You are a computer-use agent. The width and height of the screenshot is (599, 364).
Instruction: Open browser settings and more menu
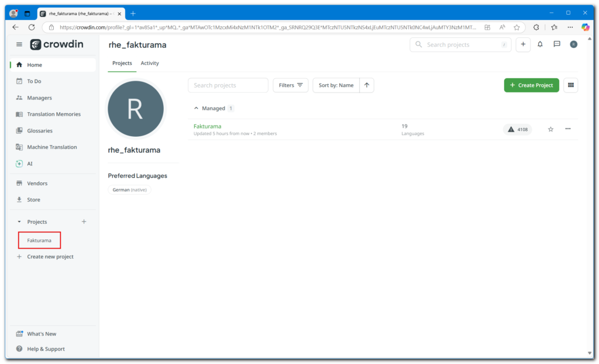pos(570,27)
